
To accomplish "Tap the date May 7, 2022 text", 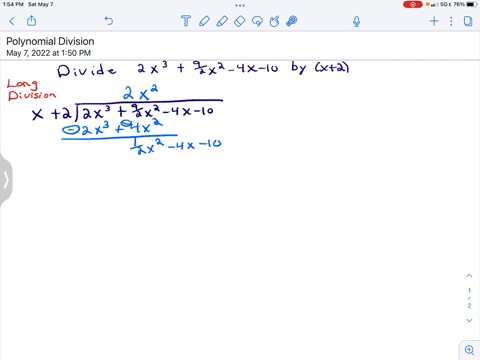I will pyautogui.click(x=48, y=53).
